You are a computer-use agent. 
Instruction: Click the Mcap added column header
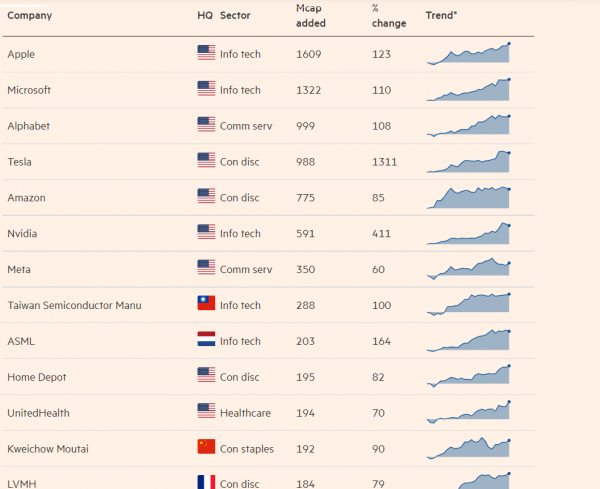click(311, 16)
